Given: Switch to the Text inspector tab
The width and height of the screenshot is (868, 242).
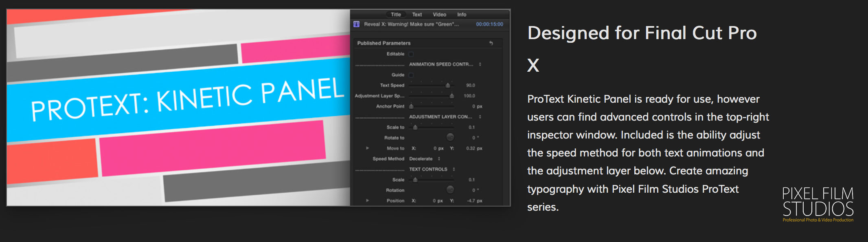Looking at the screenshot, I should [x=417, y=15].
